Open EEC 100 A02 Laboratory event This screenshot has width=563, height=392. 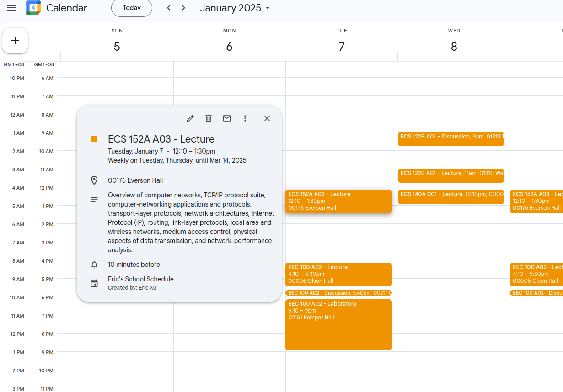click(x=338, y=325)
